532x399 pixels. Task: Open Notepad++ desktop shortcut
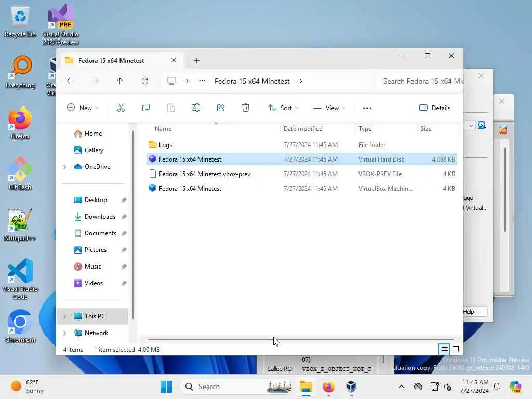click(x=20, y=224)
